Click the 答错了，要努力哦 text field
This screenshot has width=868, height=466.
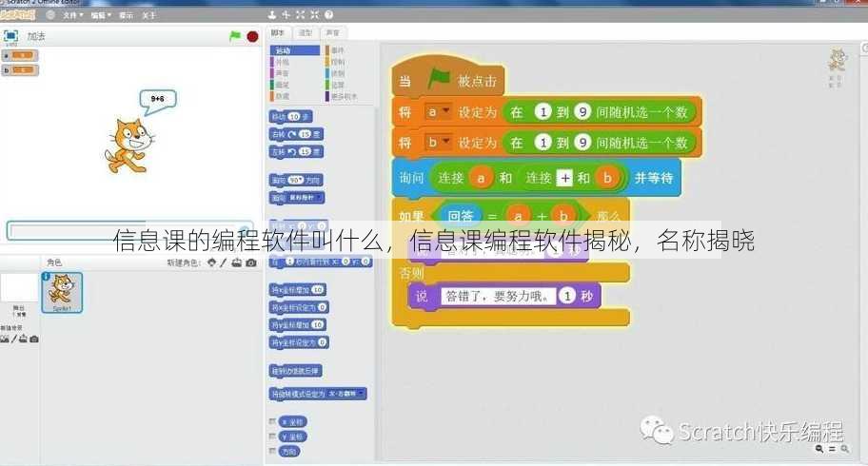(x=497, y=296)
